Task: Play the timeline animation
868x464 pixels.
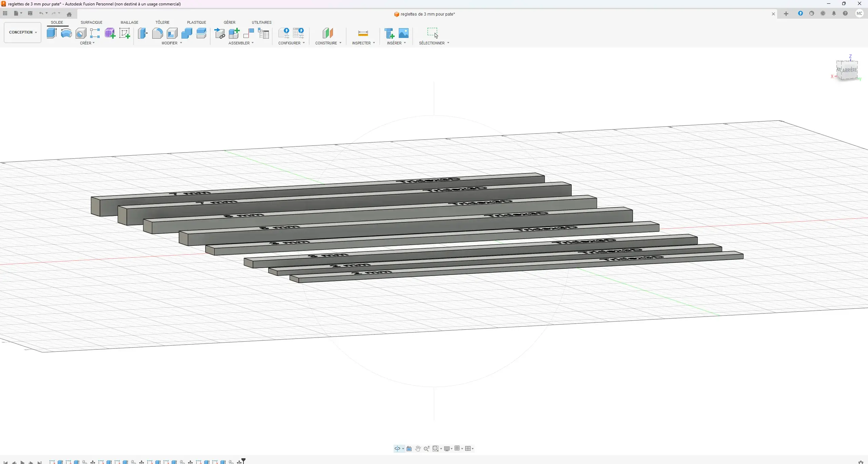Action: (x=22, y=462)
